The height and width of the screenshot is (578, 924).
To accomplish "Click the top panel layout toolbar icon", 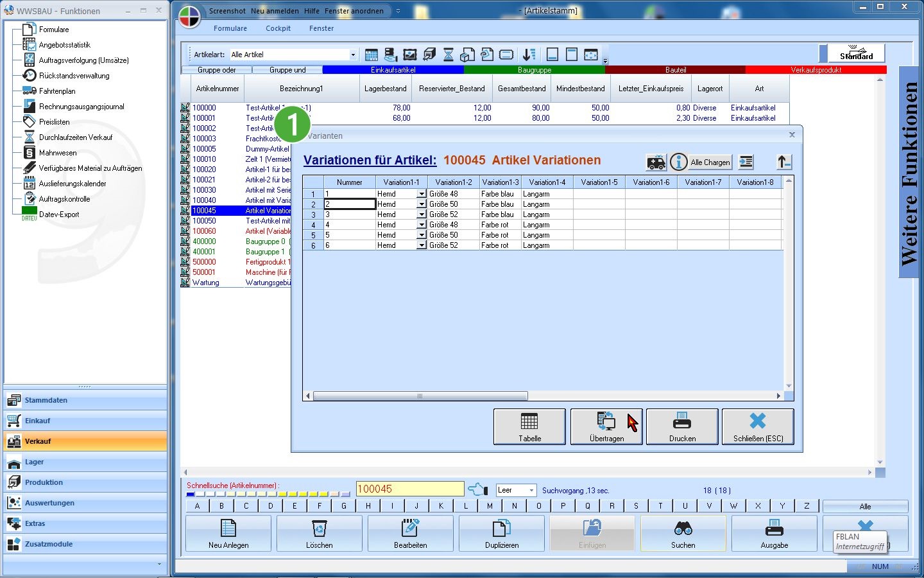I will point(572,55).
